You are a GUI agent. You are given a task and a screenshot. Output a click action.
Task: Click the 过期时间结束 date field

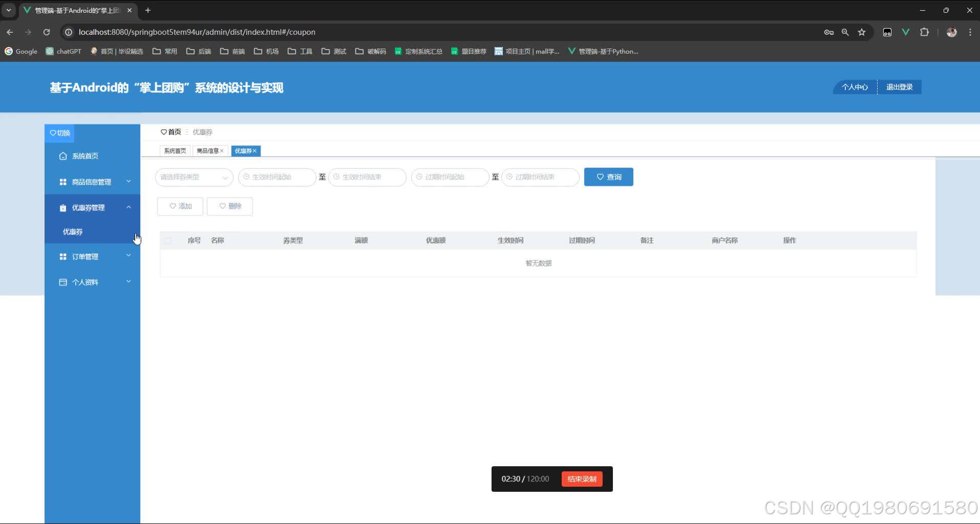(x=540, y=177)
